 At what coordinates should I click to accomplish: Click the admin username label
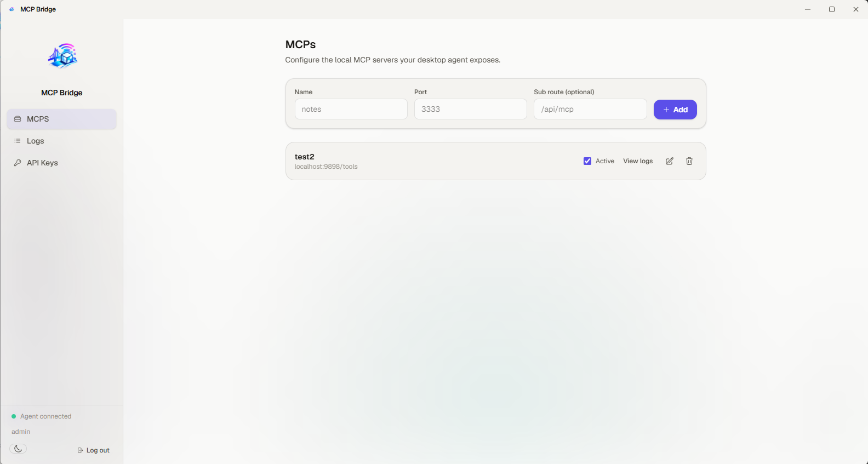click(x=21, y=432)
